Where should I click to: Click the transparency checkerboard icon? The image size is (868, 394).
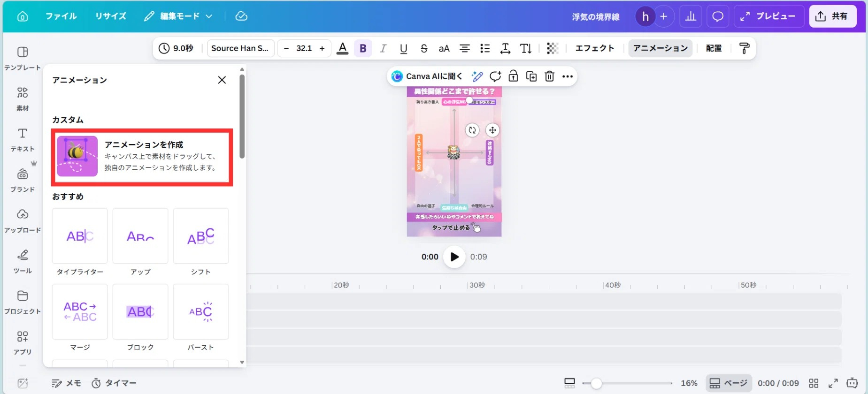pyautogui.click(x=553, y=48)
